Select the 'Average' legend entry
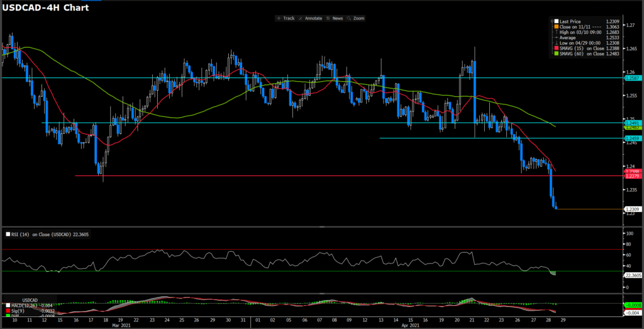 click(x=568, y=37)
